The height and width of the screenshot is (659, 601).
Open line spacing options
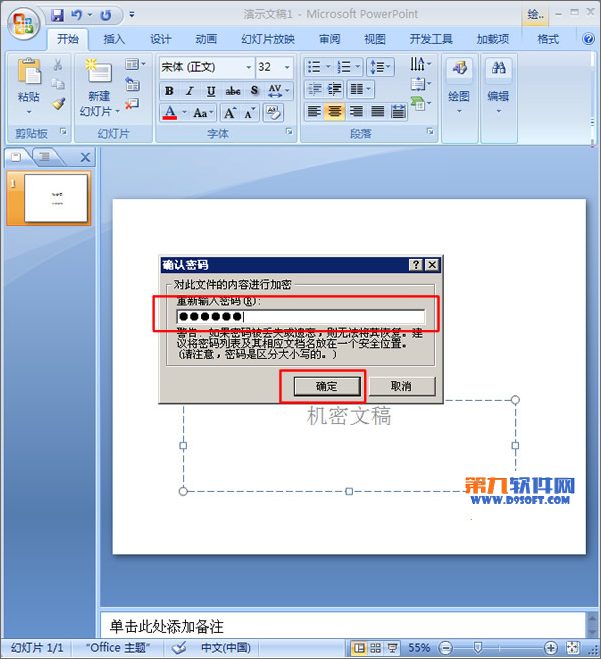(380, 67)
